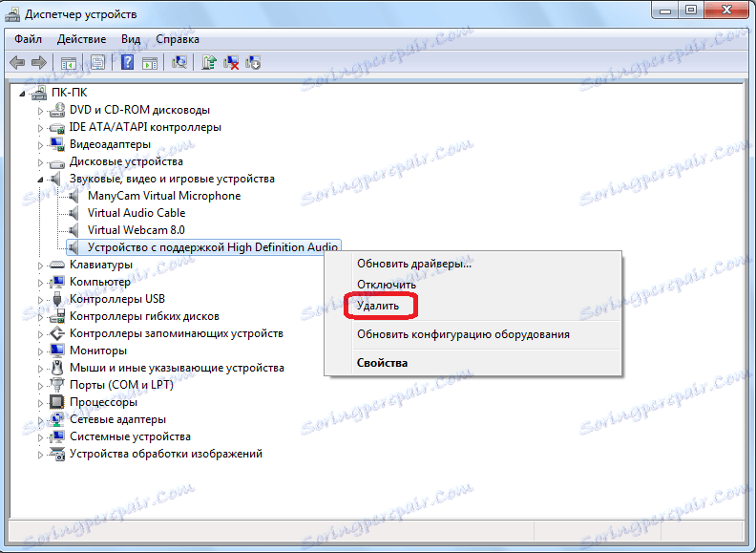Expand the Компьютер category

[40, 283]
